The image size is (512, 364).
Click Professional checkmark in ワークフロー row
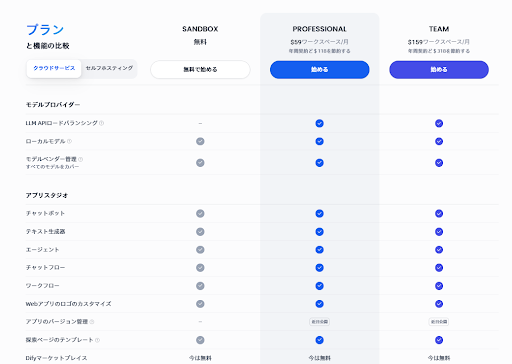(319, 286)
